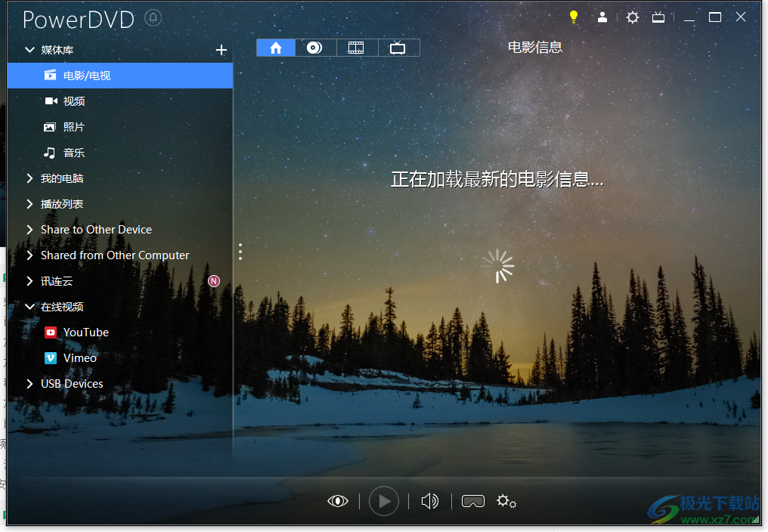Image resolution: width=768 pixels, height=532 pixels.
Task: Collapse the 媒体库 section
Action: tap(30, 50)
